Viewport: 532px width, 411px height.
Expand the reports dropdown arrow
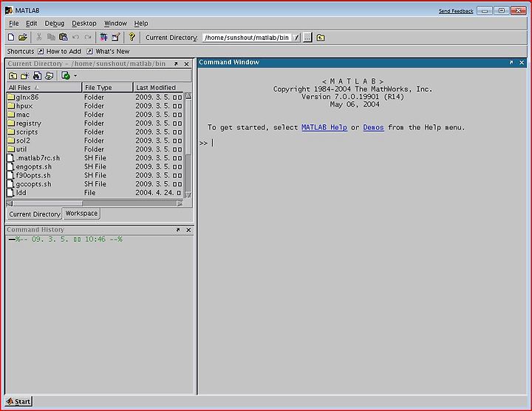(75, 75)
